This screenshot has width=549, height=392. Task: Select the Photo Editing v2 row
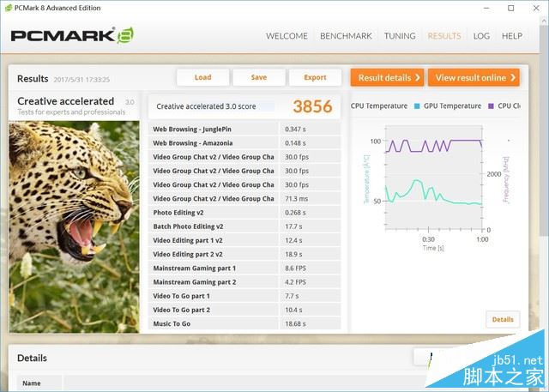(x=244, y=213)
